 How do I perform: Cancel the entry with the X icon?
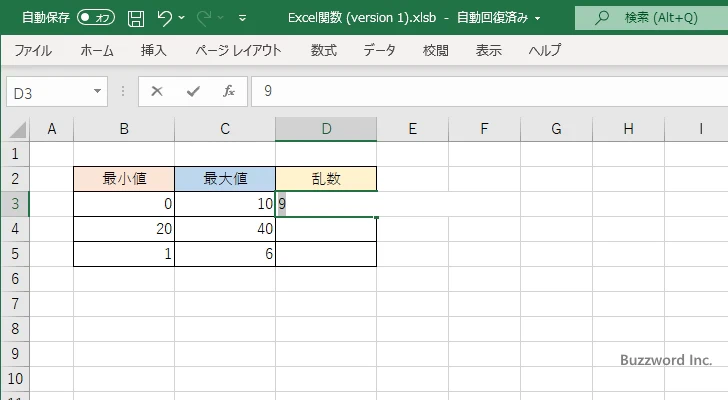tap(157, 91)
